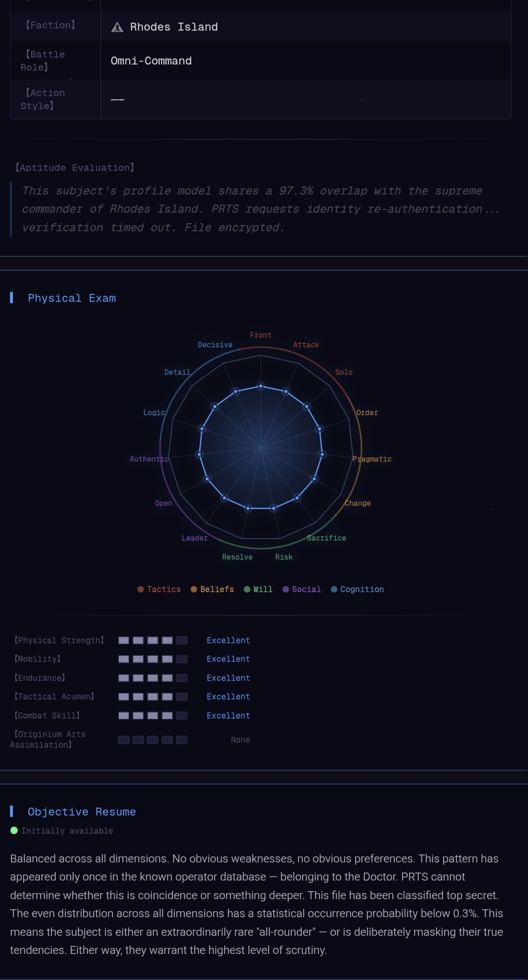Click the Originium Arts Assimilation rating bar
Screen dimensions: 528x980
click(x=153, y=740)
